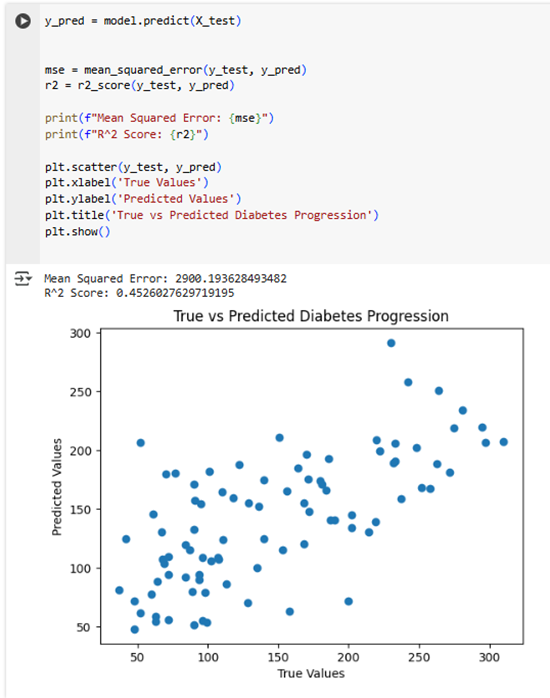Click the mean_squared_error code line

click(x=176, y=70)
